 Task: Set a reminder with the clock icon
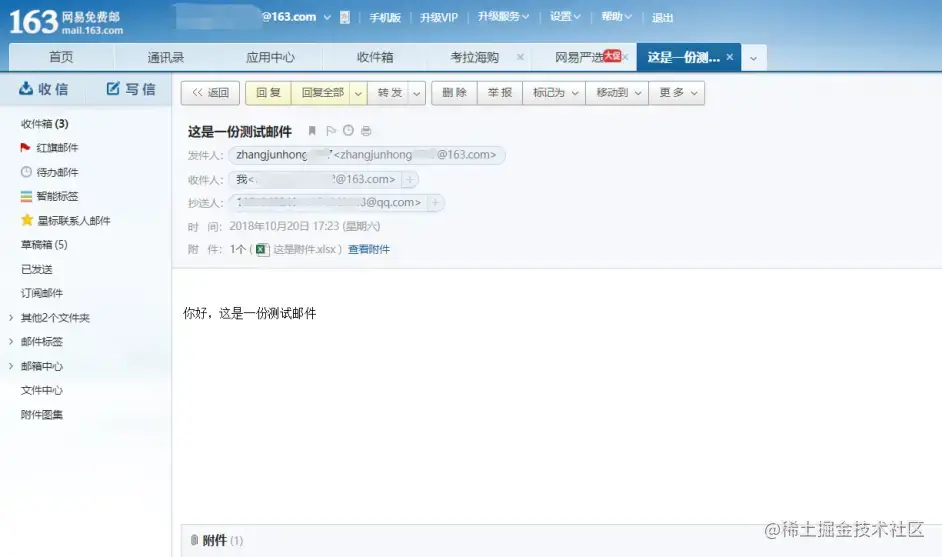pos(348,130)
